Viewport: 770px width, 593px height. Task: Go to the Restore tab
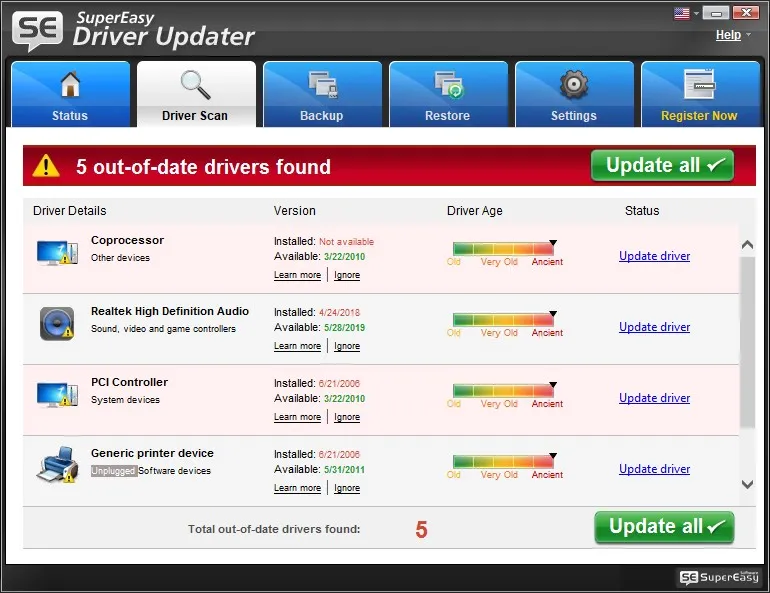[x=447, y=96]
